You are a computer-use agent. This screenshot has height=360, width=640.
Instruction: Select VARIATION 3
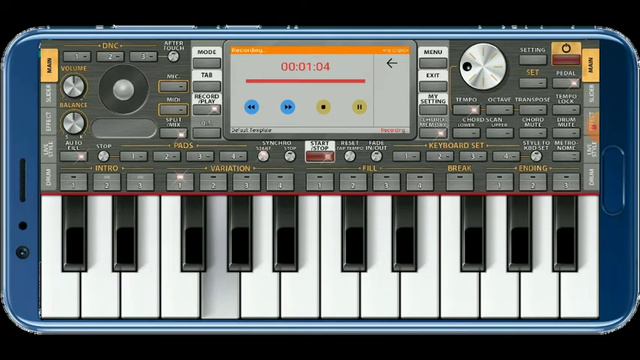point(247,182)
